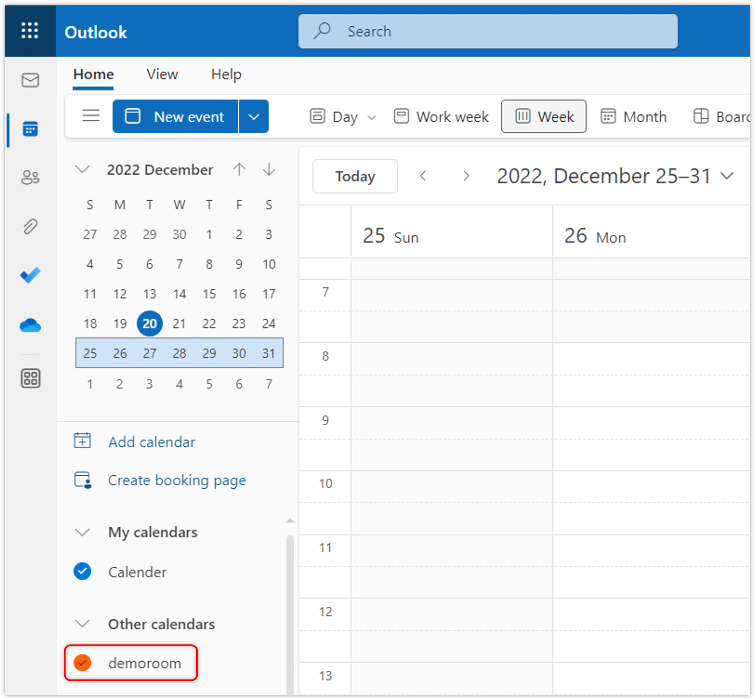This screenshot has height=700, width=755.
Task: Click the Add calendar link
Action: [151, 442]
